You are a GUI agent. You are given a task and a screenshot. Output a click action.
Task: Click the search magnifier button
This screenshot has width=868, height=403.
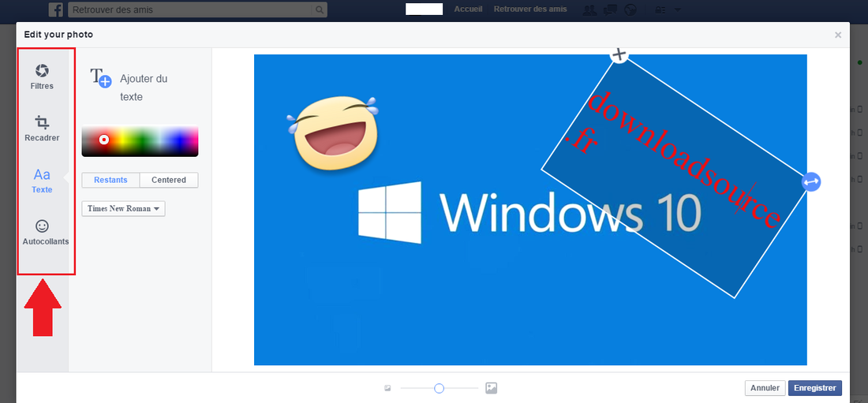(319, 9)
